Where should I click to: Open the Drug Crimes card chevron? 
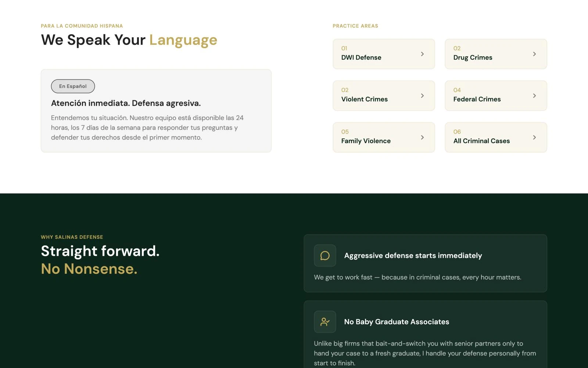[534, 54]
